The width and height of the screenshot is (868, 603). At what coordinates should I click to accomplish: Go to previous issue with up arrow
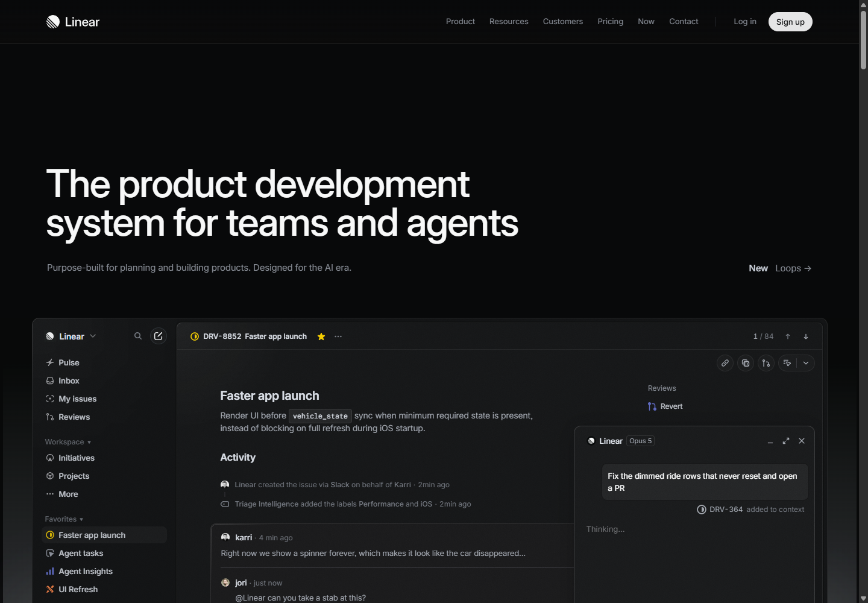[788, 336]
